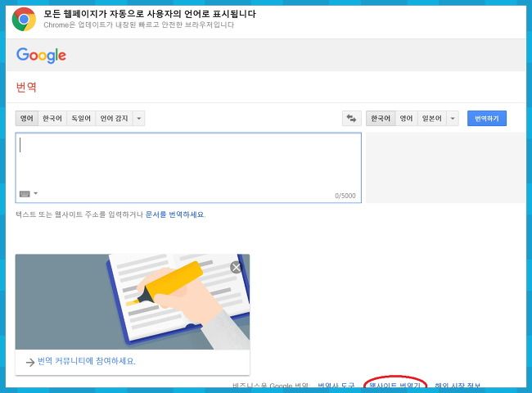Viewport: 532px width, 393px height.
Task: Select 일본어 as target language
Action: (x=432, y=119)
